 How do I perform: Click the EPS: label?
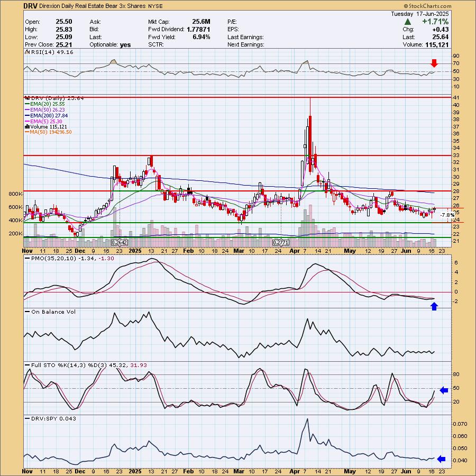pyautogui.click(x=233, y=30)
